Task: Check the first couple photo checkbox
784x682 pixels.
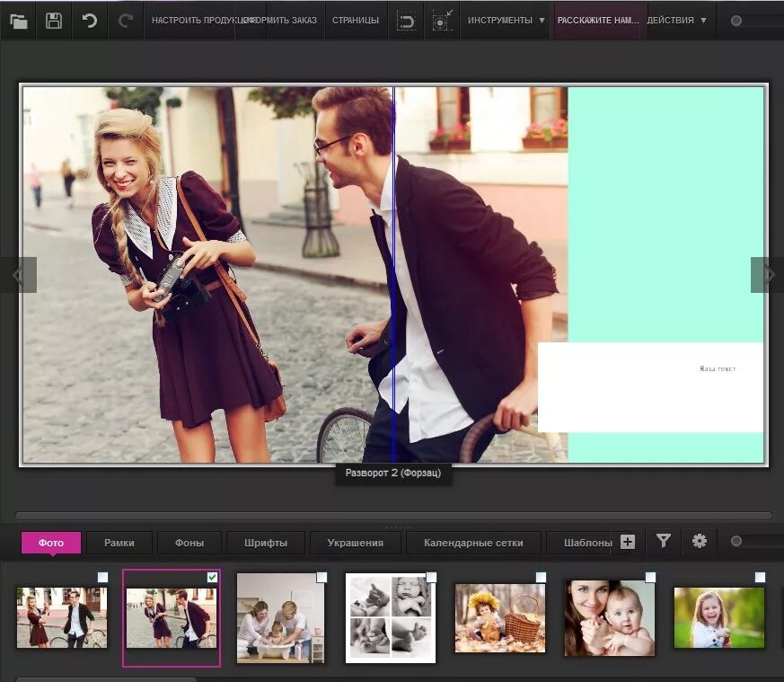Action: (102, 578)
